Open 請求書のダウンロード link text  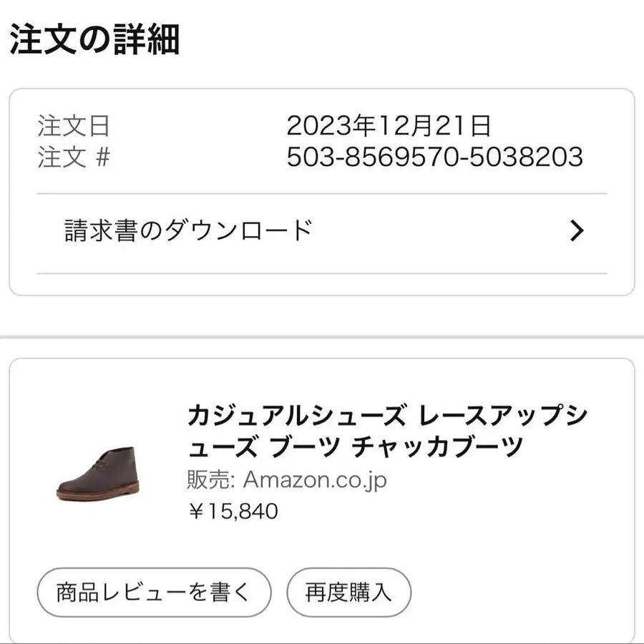189,230
